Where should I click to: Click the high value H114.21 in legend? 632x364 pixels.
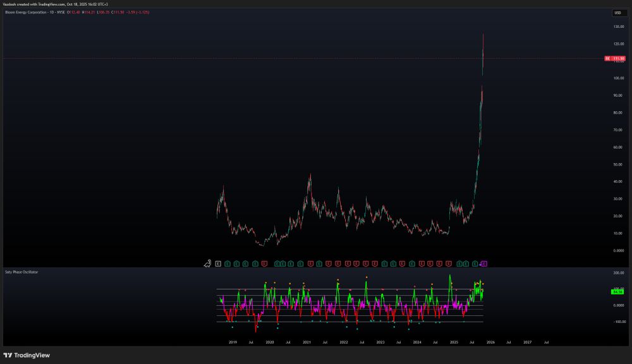pos(88,13)
